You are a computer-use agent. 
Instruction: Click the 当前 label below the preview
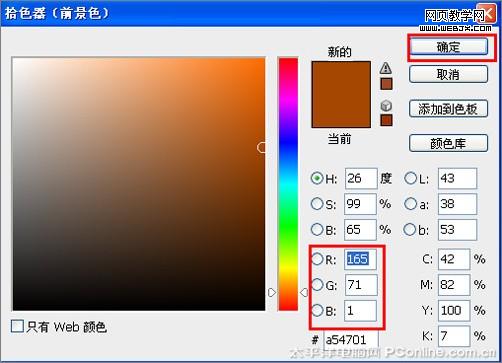[x=339, y=139]
